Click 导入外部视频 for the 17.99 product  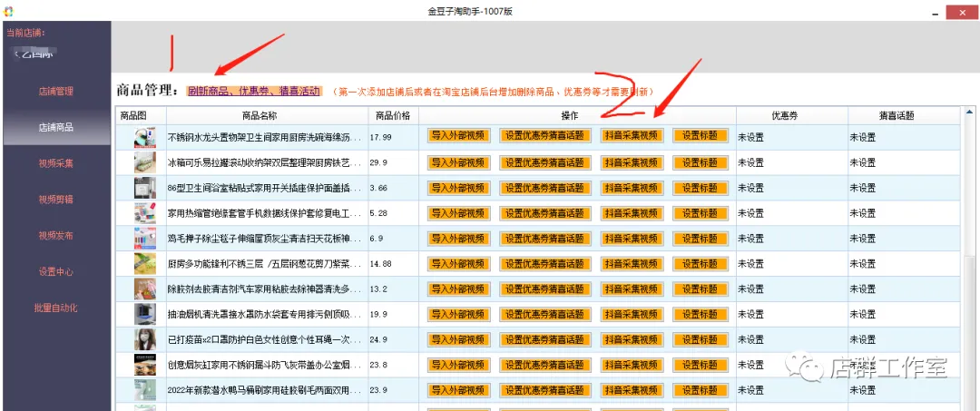[x=459, y=137]
